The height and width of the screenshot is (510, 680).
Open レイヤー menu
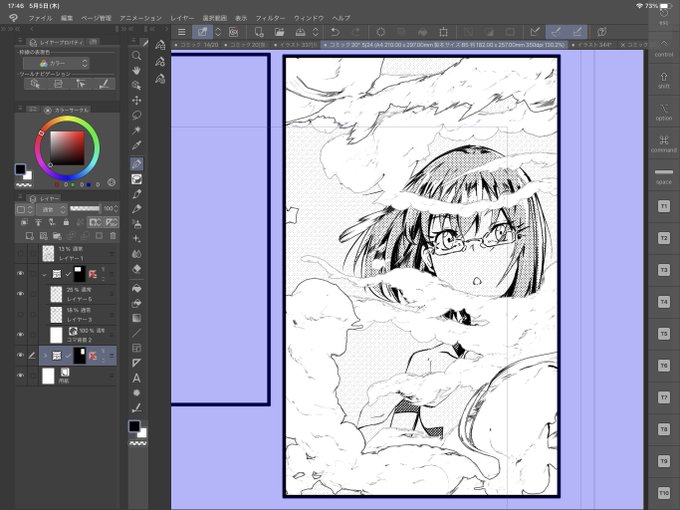182,18
